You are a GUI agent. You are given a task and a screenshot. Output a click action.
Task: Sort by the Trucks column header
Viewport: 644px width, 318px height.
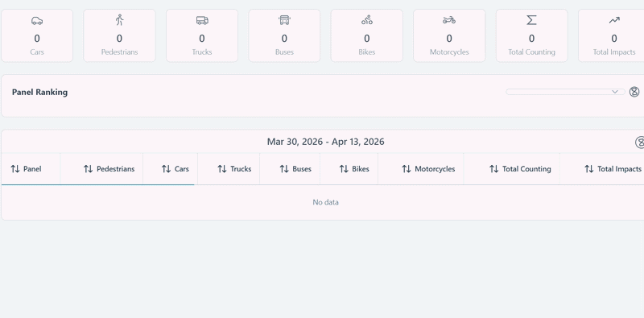(x=234, y=169)
